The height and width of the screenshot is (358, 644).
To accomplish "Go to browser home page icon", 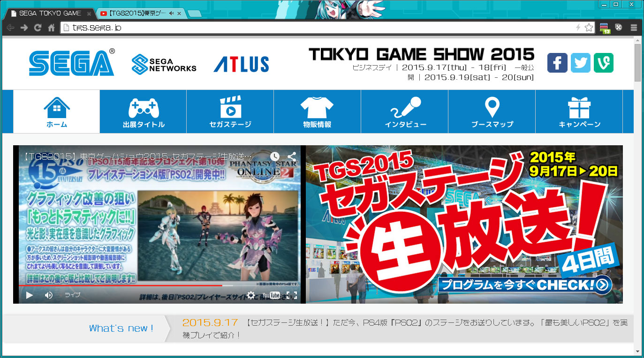I will 52,28.
